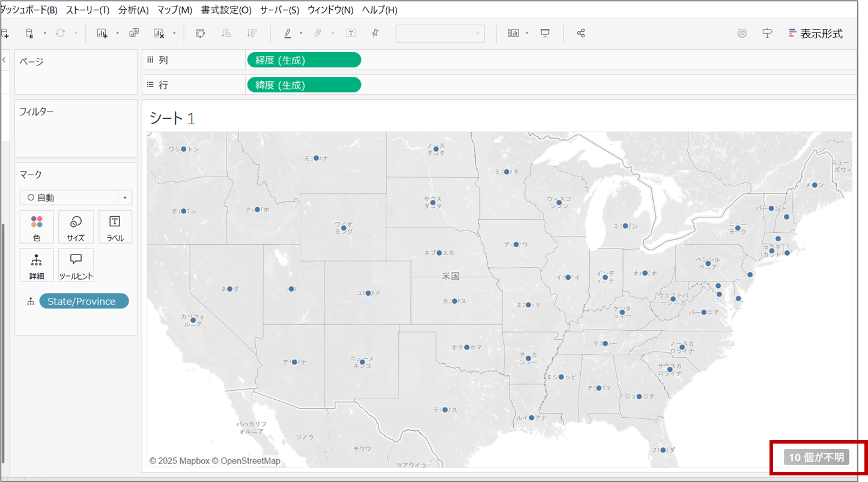Click the Montana map mark
The height and width of the screenshot is (482, 868).
(x=316, y=158)
